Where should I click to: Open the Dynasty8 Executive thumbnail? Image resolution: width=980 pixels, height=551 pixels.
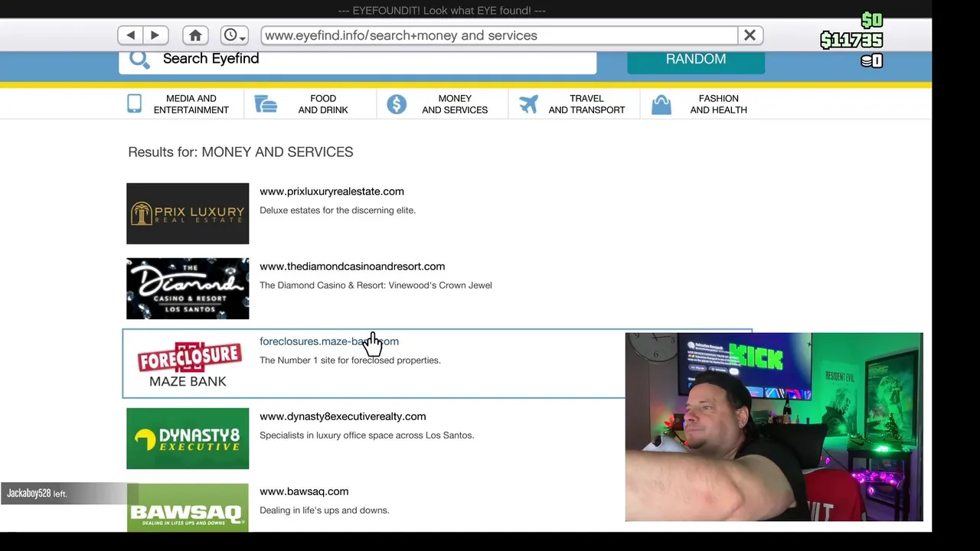(x=188, y=439)
